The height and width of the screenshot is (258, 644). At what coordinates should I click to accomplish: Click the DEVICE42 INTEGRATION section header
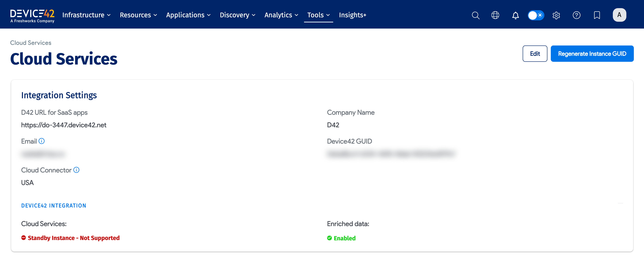pos(54,206)
